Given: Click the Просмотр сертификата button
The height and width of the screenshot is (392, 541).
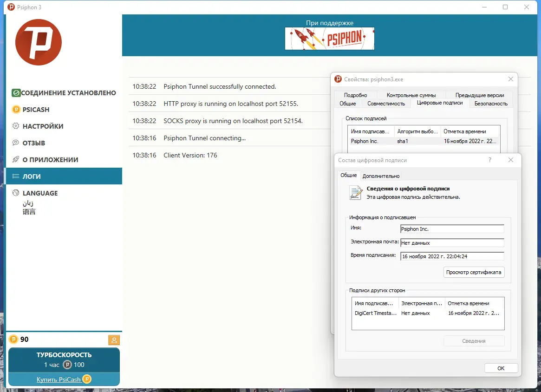Looking at the screenshot, I should (474, 272).
